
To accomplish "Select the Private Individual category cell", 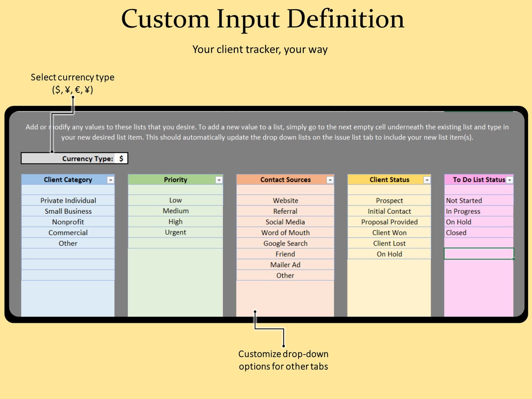I will tap(68, 200).
